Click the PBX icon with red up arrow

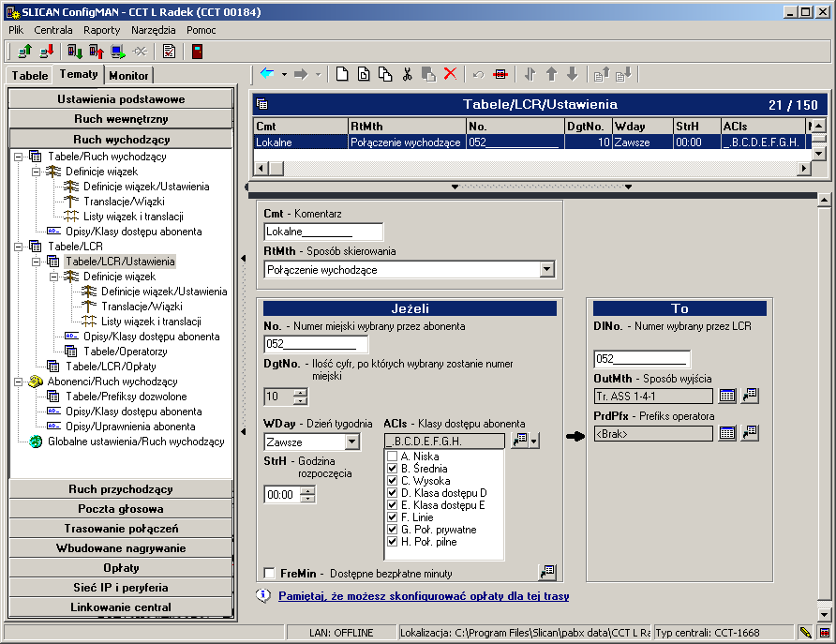(x=97, y=52)
